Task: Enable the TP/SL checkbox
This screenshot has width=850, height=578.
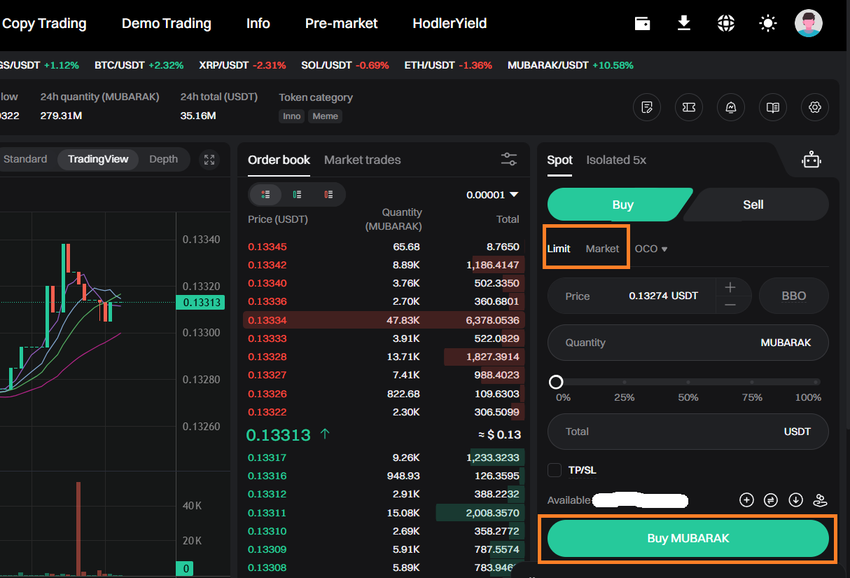Action: [x=555, y=470]
